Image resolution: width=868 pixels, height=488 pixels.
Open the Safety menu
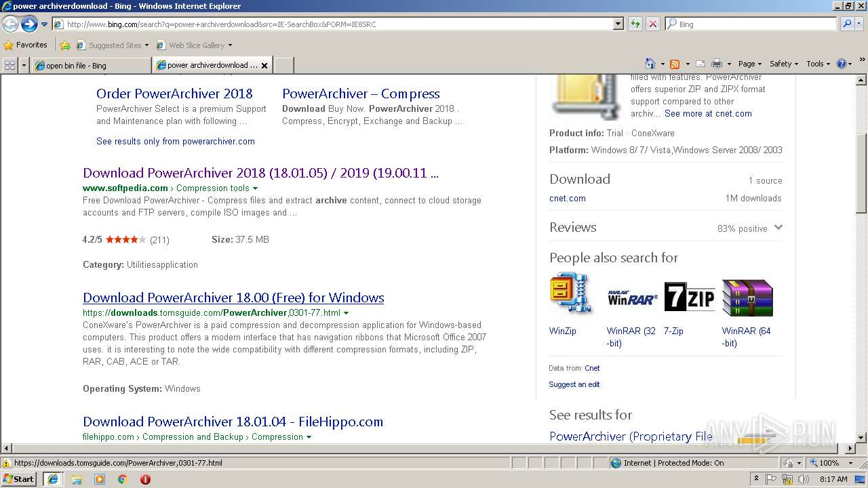(783, 64)
